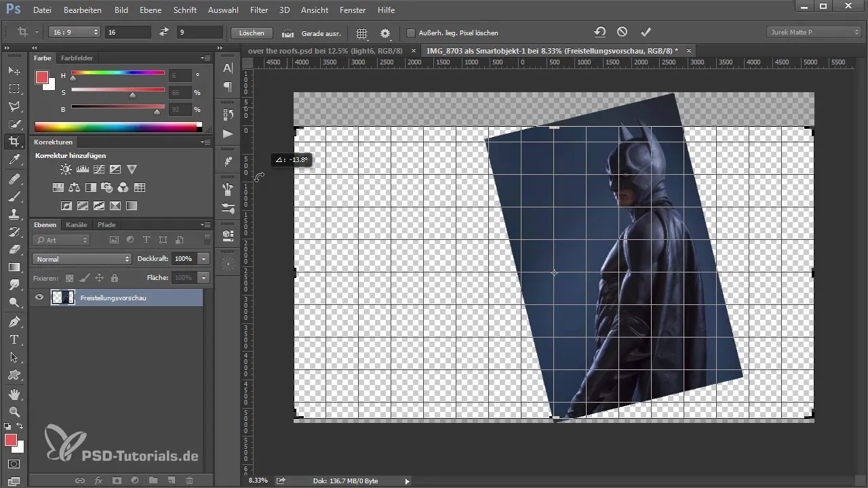Screen dimensions: 868x488
Task: Open the Fläche fill dropdown arrow
Action: tap(203, 278)
